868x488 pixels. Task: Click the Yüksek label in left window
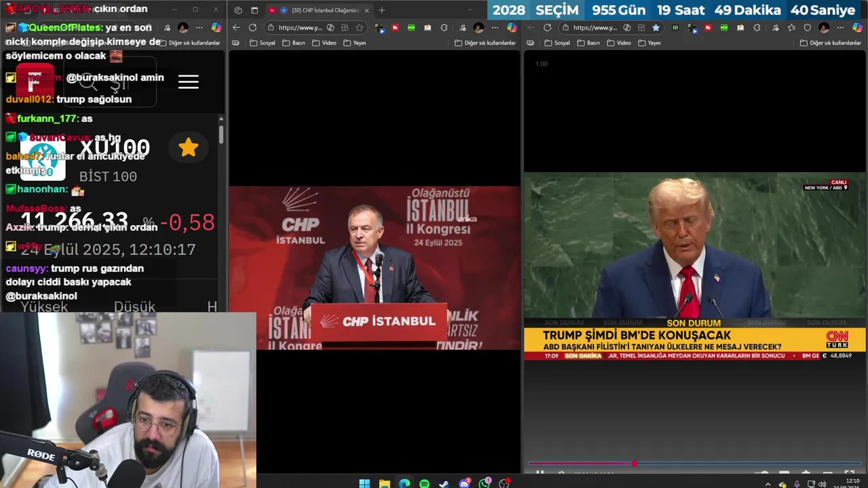click(44, 307)
